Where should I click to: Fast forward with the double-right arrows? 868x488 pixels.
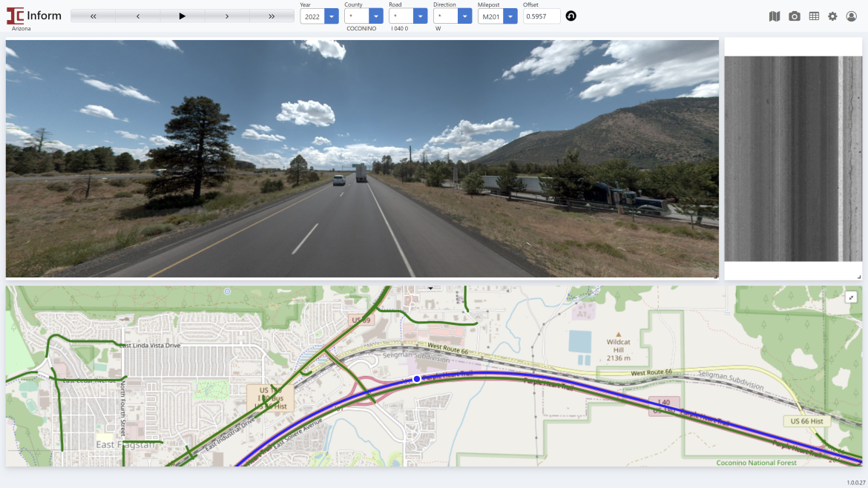(272, 16)
